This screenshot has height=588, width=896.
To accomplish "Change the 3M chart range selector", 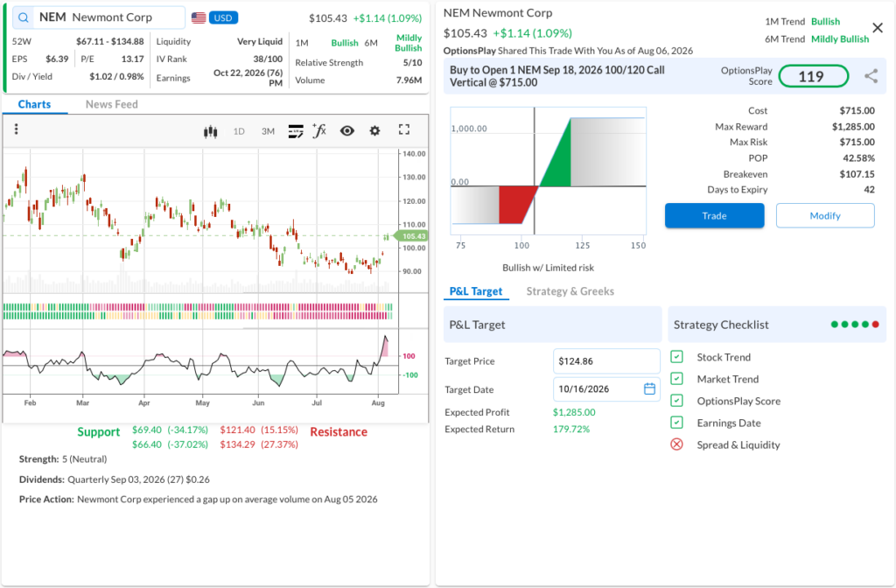I will (268, 131).
